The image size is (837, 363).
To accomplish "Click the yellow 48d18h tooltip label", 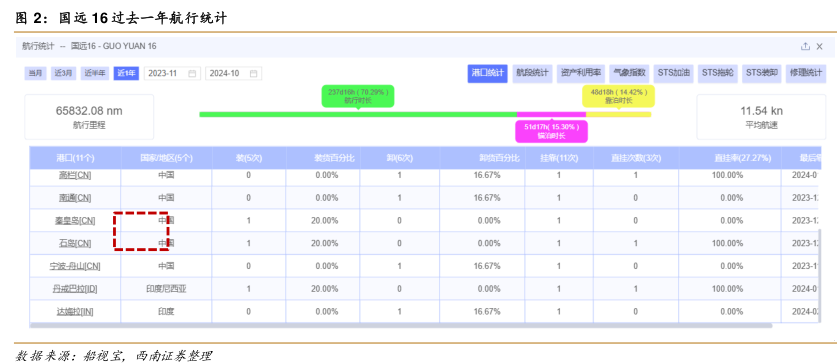I will coord(618,96).
